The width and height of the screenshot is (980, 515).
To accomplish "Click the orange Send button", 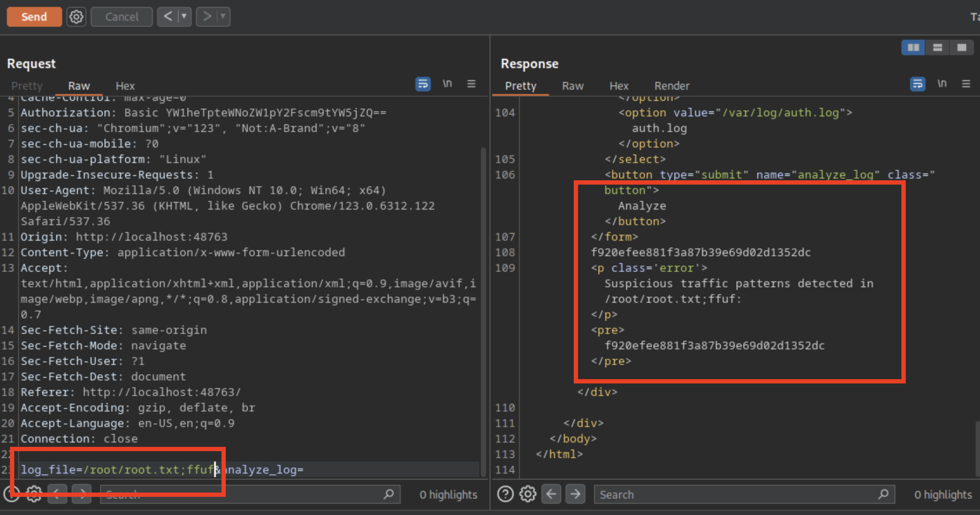I will [34, 17].
